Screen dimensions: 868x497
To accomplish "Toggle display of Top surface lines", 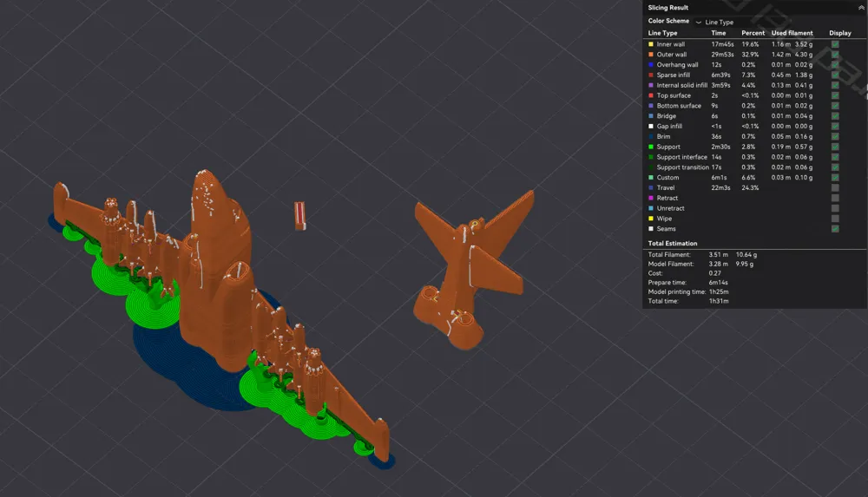I will [835, 95].
